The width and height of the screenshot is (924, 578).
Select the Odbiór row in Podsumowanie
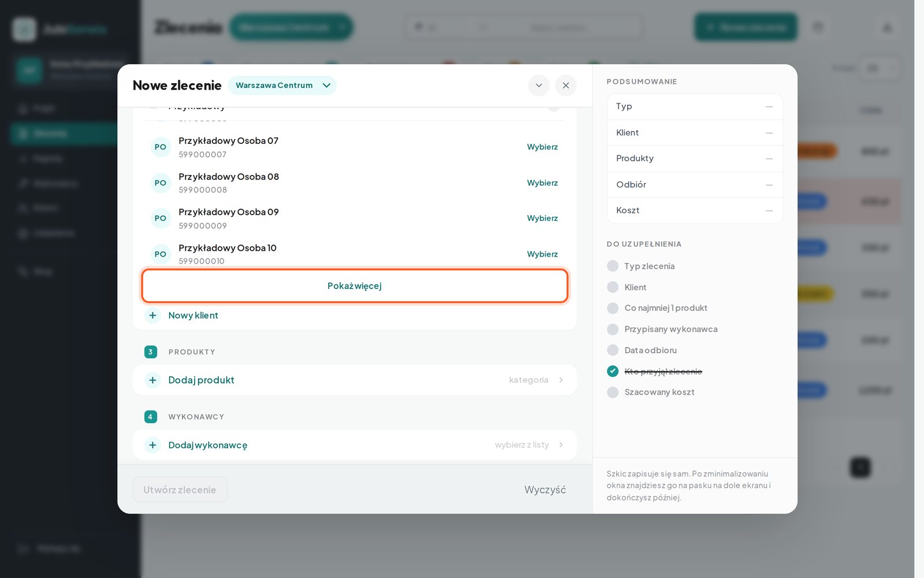tap(695, 184)
